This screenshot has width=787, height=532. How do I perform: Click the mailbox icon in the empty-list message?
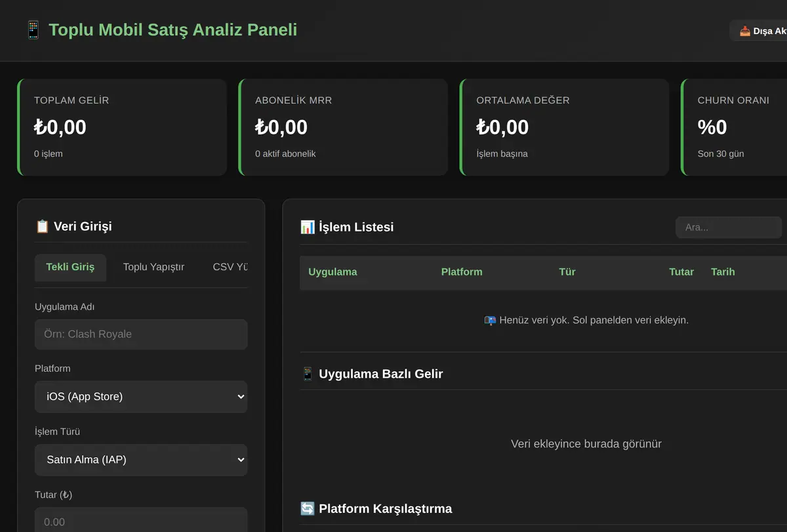490,320
